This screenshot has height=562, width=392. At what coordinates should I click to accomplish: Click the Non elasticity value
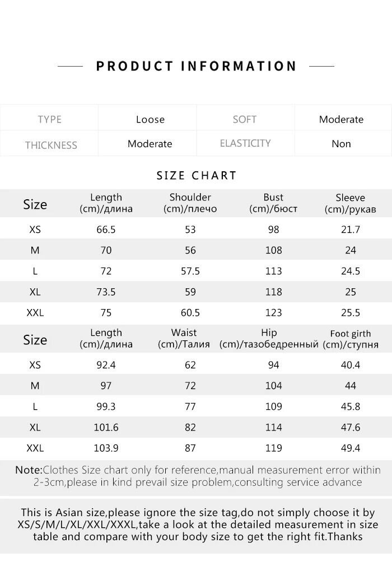click(341, 144)
